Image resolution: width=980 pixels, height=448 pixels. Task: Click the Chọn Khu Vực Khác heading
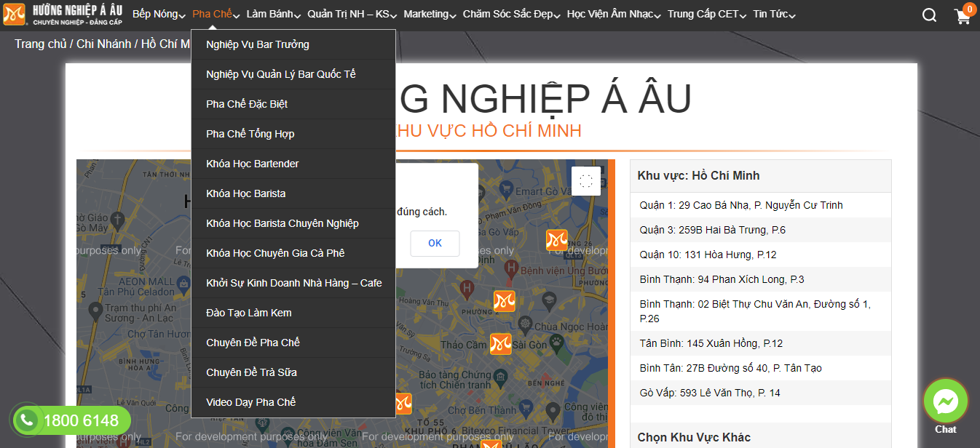point(694,437)
